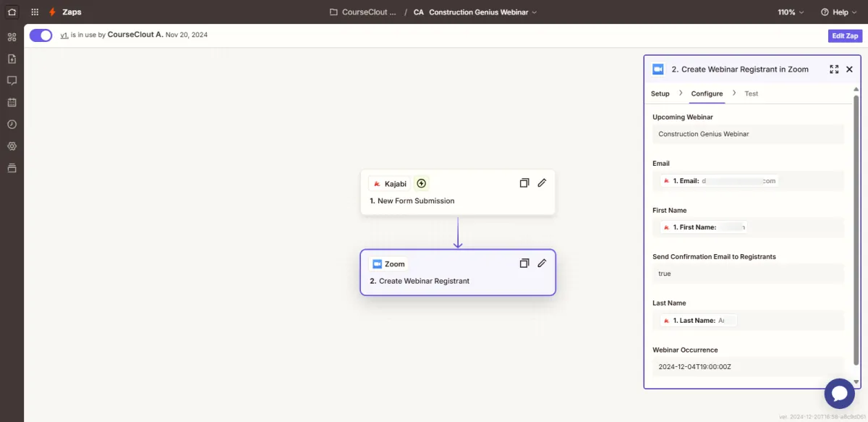Image resolution: width=868 pixels, height=422 pixels.
Task: Click the 'Send Confirmation Email to Registrants' label
Action: (714, 256)
